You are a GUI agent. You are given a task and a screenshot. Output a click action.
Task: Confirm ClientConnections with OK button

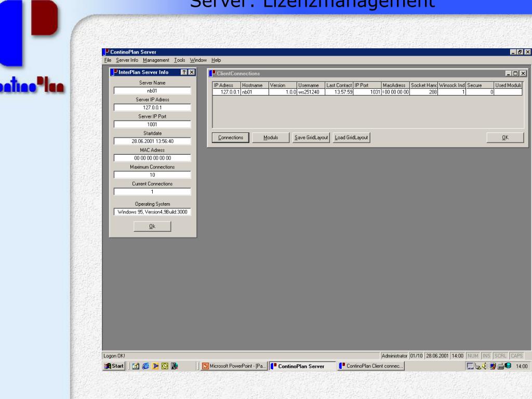point(505,137)
